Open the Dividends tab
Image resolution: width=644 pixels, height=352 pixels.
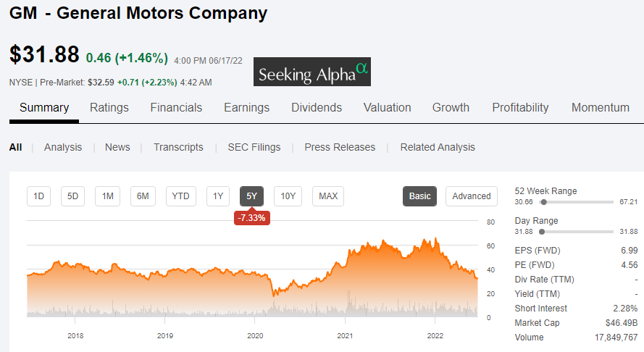tap(317, 107)
